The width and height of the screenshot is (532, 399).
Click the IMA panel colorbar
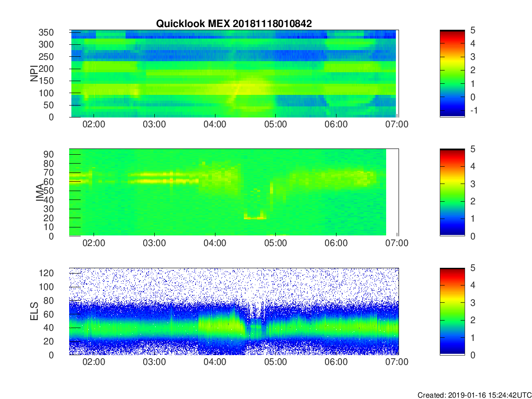pos(452,192)
